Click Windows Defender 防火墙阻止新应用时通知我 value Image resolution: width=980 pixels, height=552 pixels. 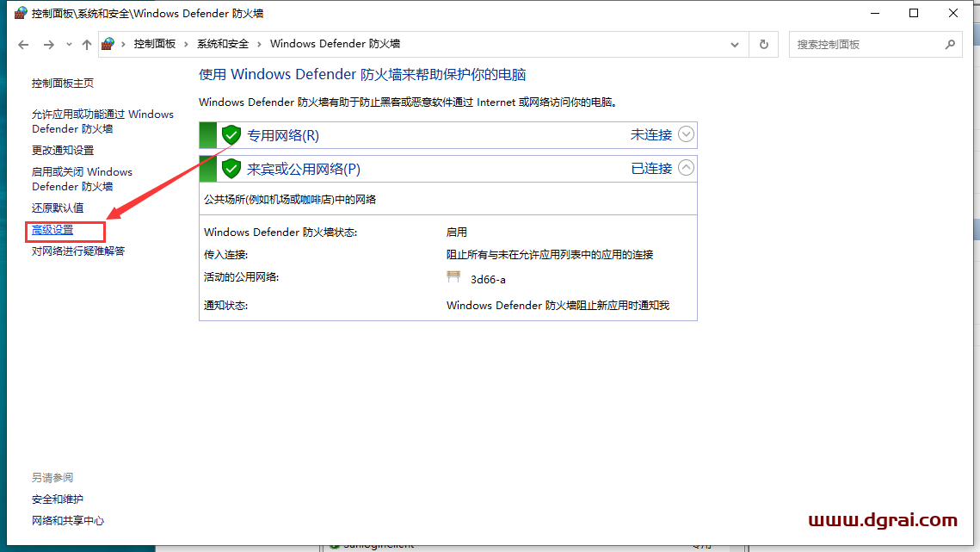click(558, 306)
